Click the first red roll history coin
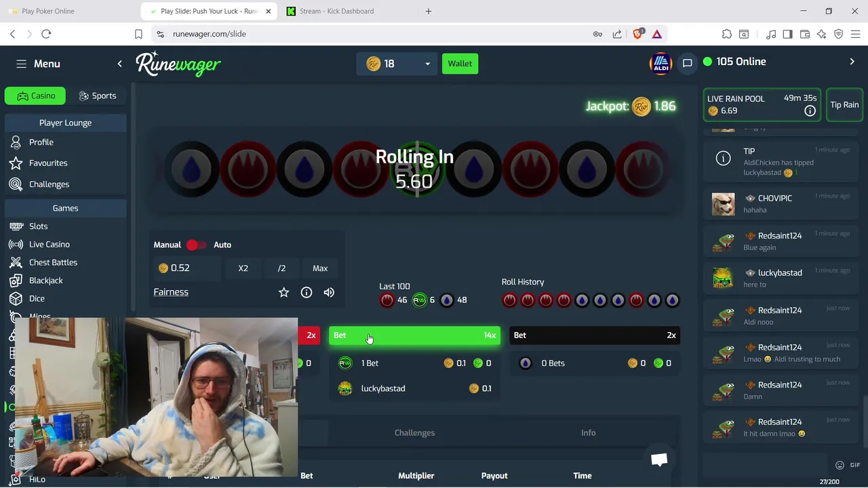 [509, 300]
